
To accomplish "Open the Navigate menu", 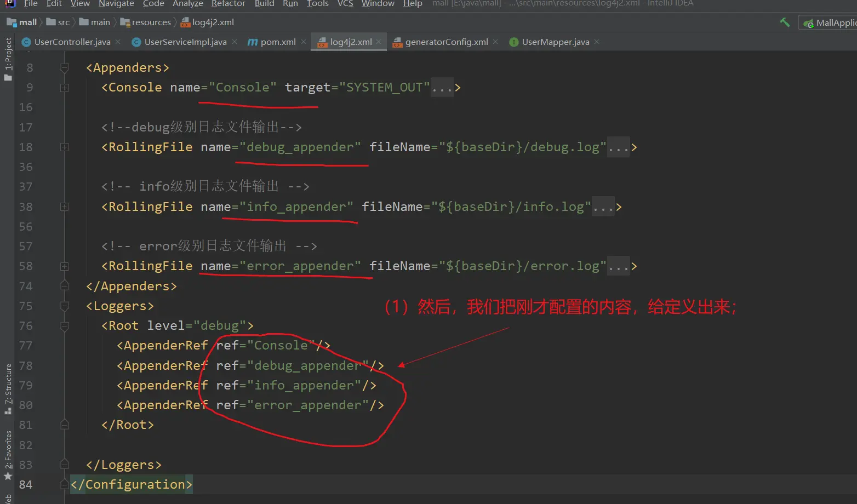I will pyautogui.click(x=116, y=3).
